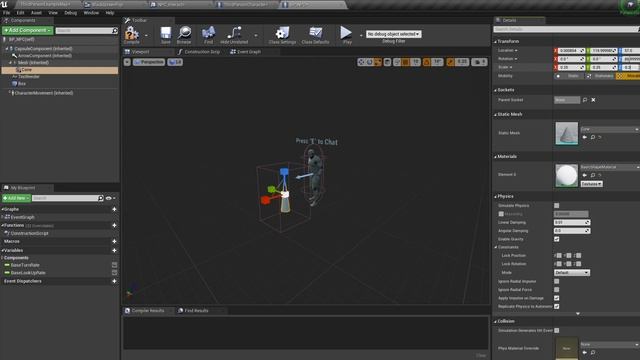Open Perspective view mode dropdown

coord(149,62)
